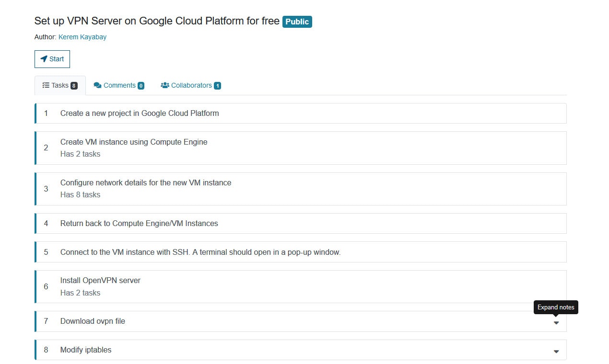
Task: Click the Start button with arrow icon
Action: (52, 59)
